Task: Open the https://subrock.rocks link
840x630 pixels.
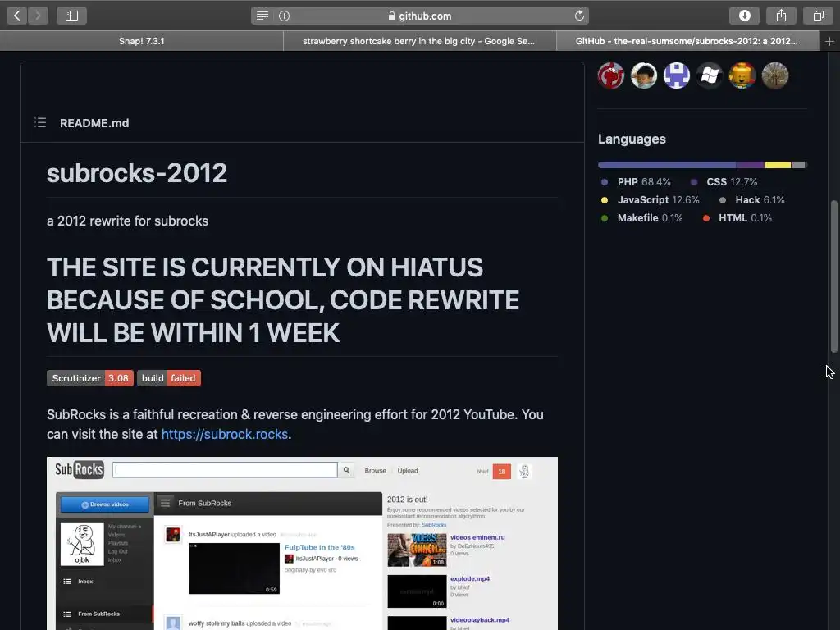Action: point(225,434)
